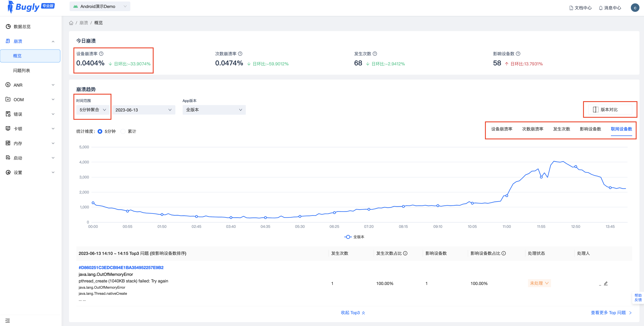Open the 全版本 App version dropdown
The width and height of the screenshot is (644, 326).
(214, 110)
